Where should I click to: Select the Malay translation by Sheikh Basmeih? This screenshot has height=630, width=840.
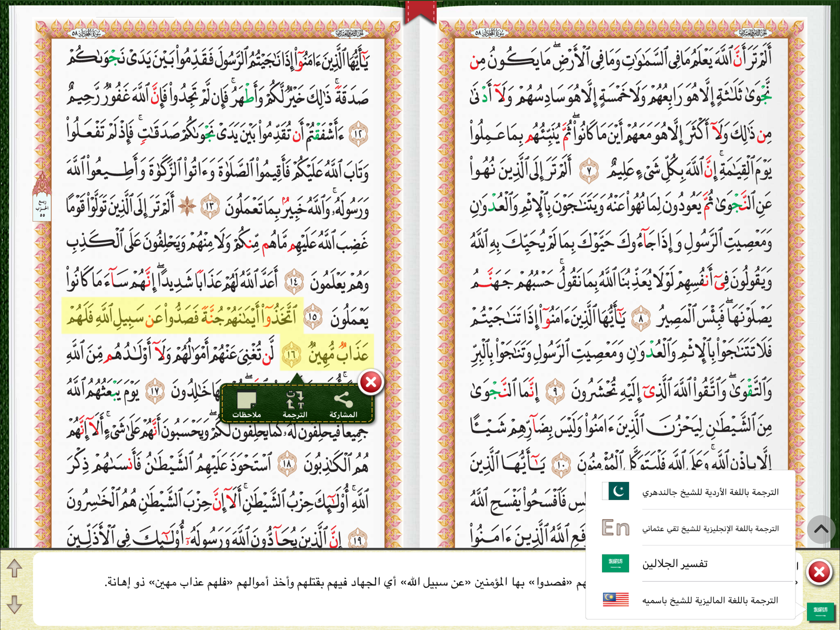pos(691,600)
